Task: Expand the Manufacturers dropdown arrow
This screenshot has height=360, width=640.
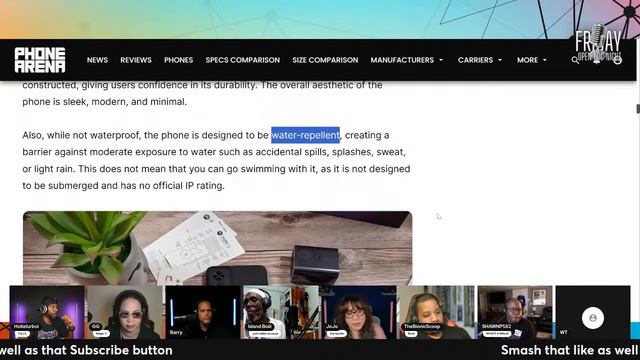Action: (441, 60)
